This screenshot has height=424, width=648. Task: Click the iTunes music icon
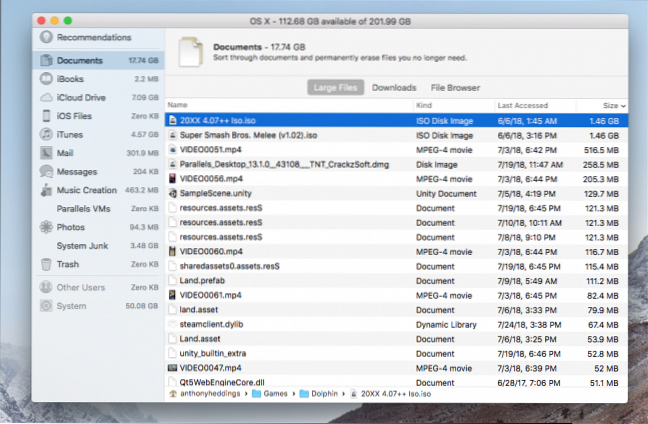tap(46, 135)
